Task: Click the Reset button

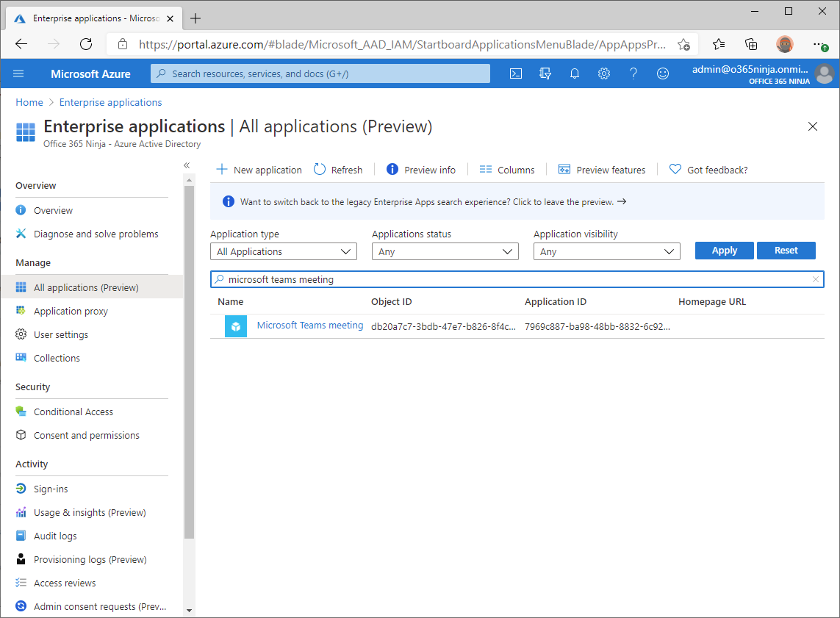Action: 786,251
